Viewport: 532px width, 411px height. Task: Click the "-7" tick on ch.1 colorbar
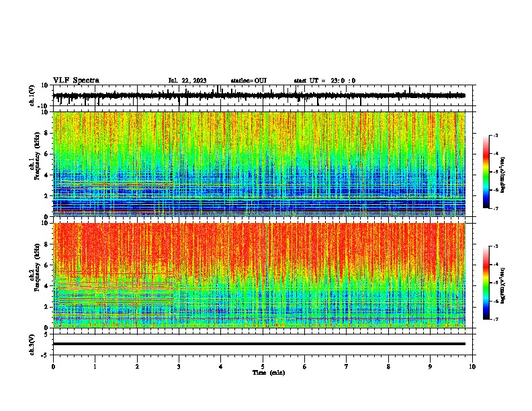pos(496,208)
